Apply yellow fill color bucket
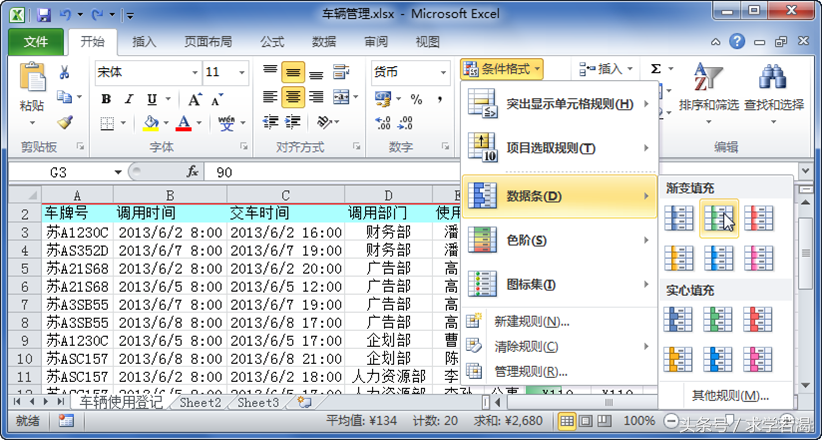 pyautogui.click(x=151, y=123)
